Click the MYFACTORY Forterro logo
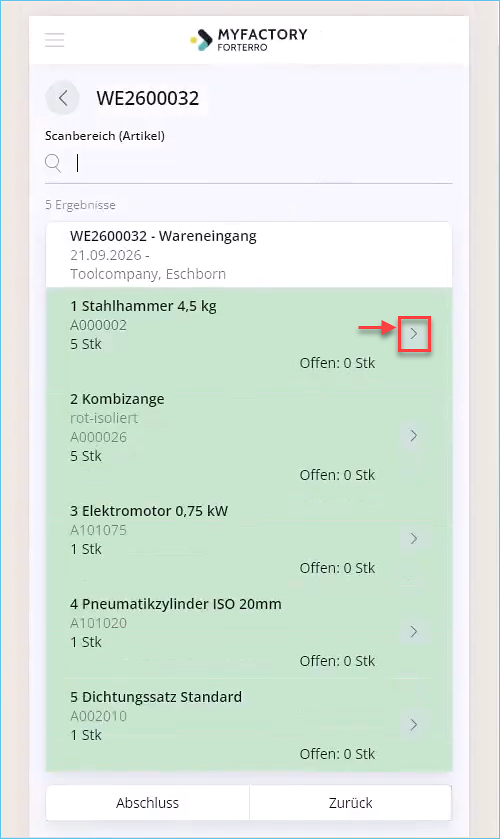This screenshot has height=839, width=500. (249, 40)
